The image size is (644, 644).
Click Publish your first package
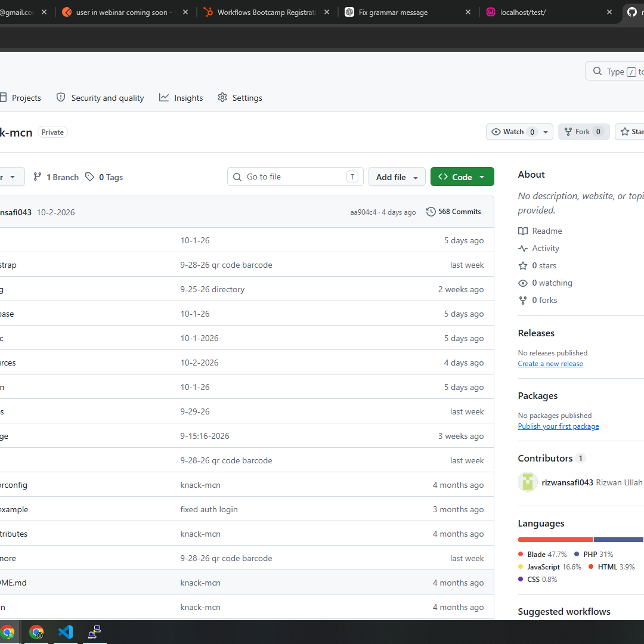coord(559,426)
